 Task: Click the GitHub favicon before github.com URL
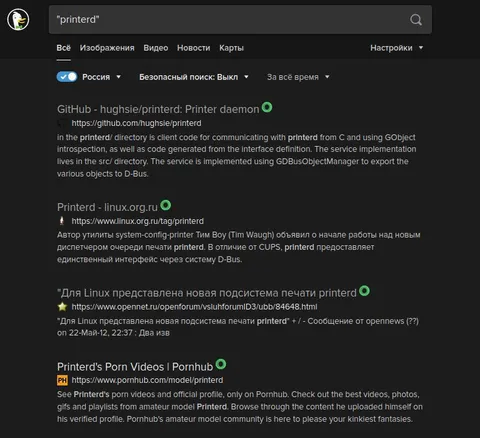[x=62, y=123]
